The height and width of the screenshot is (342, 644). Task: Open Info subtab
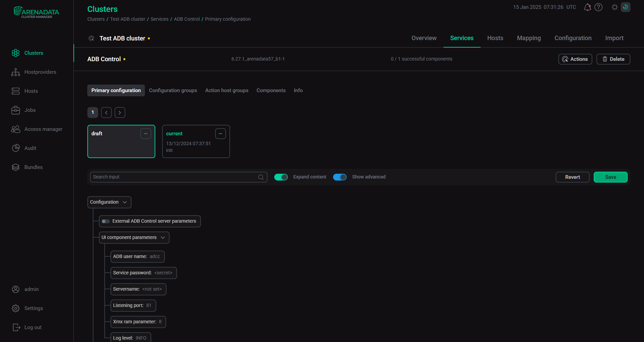click(x=298, y=90)
